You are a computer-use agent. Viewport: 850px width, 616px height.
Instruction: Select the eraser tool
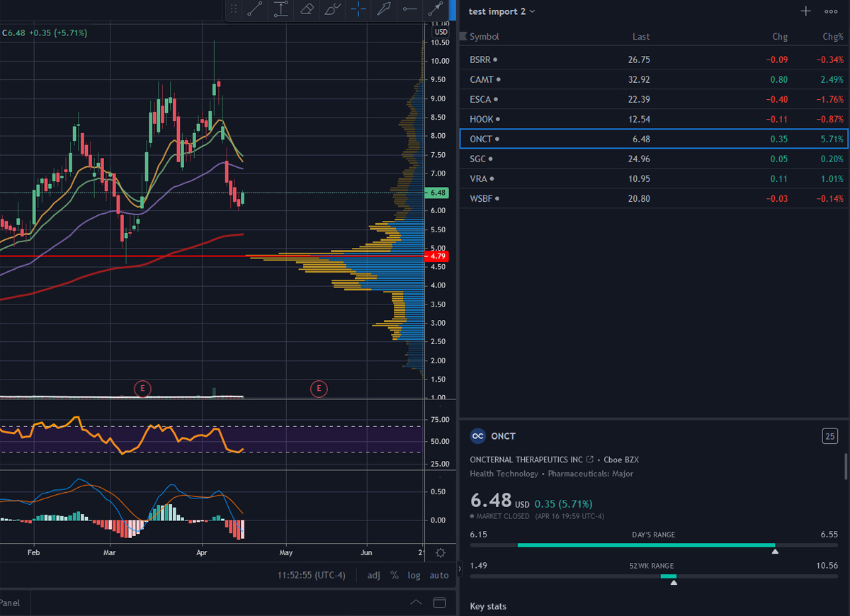point(307,9)
